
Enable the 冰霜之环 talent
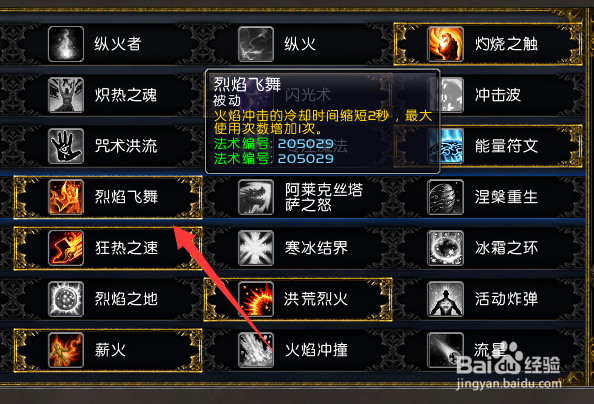tap(489, 248)
